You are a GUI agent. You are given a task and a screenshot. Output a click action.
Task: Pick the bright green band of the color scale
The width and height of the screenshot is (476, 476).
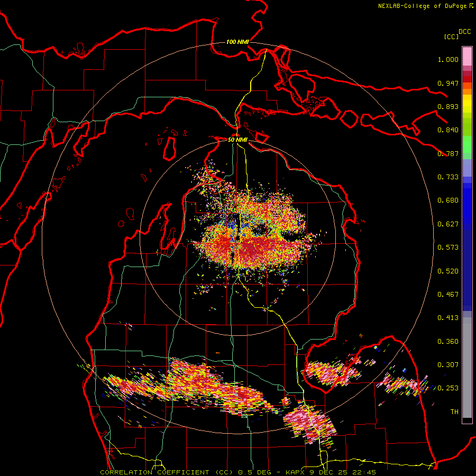coord(467,144)
